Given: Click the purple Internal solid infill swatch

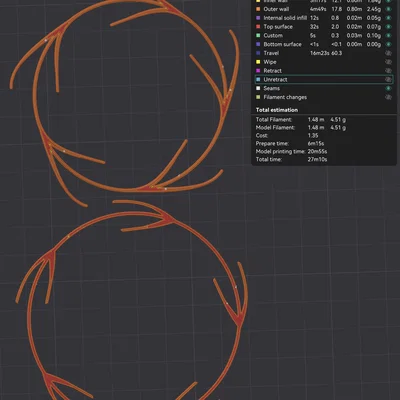Looking at the screenshot, I should pos(258,18).
